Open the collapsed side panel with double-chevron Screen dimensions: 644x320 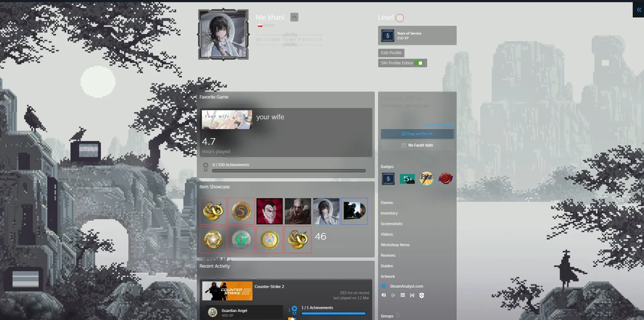tap(639, 10)
